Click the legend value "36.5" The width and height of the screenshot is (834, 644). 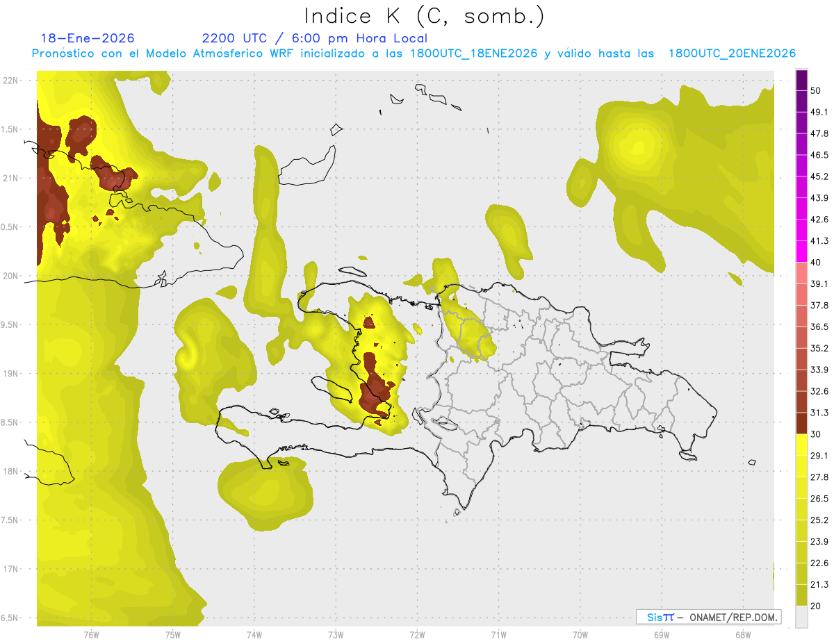(819, 327)
